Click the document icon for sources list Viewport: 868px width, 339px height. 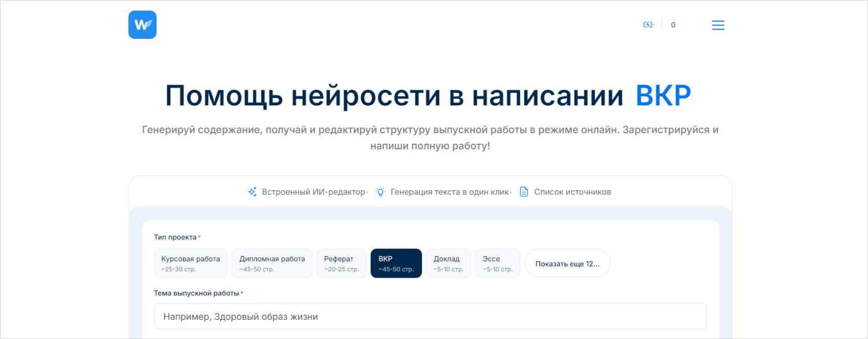coord(524,192)
